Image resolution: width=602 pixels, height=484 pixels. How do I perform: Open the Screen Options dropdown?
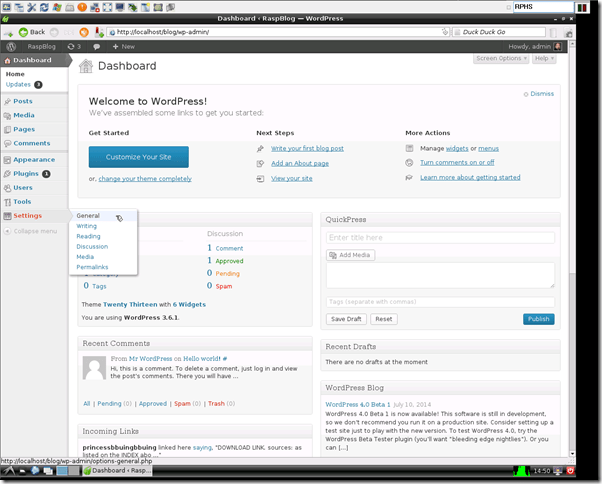click(x=500, y=59)
